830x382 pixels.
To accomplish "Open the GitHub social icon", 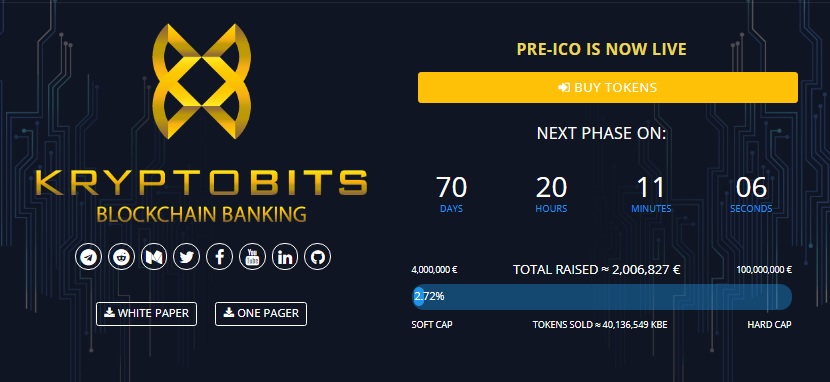I will point(318,257).
